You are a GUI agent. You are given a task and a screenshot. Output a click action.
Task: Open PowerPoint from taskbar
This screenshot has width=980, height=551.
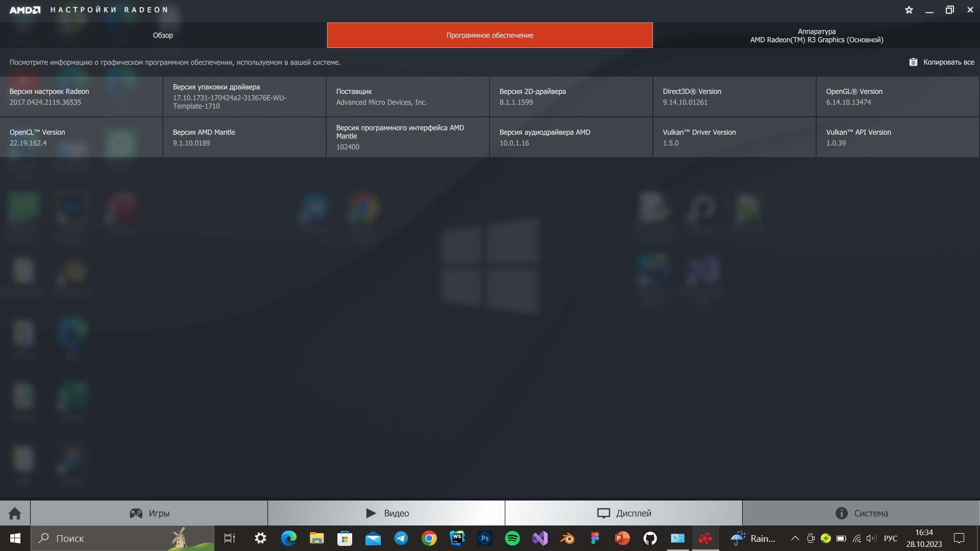tap(623, 538)
